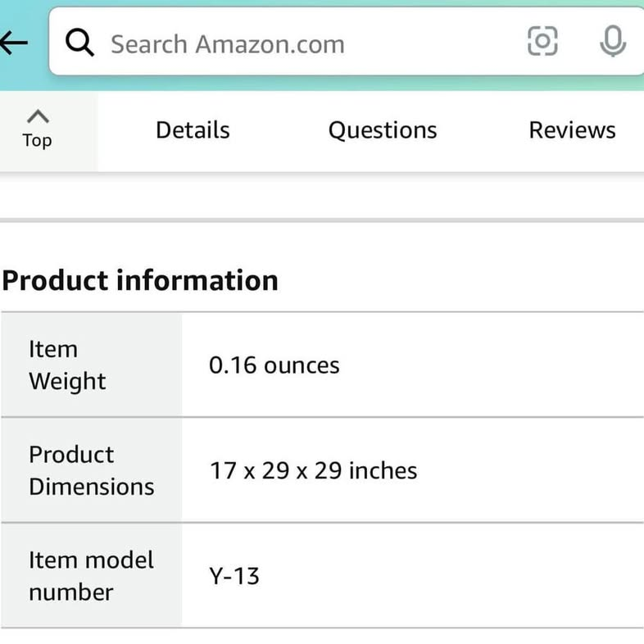The image size is (644, 644).
Task: Open the Questions tab
Action: [x=383, y=130]
